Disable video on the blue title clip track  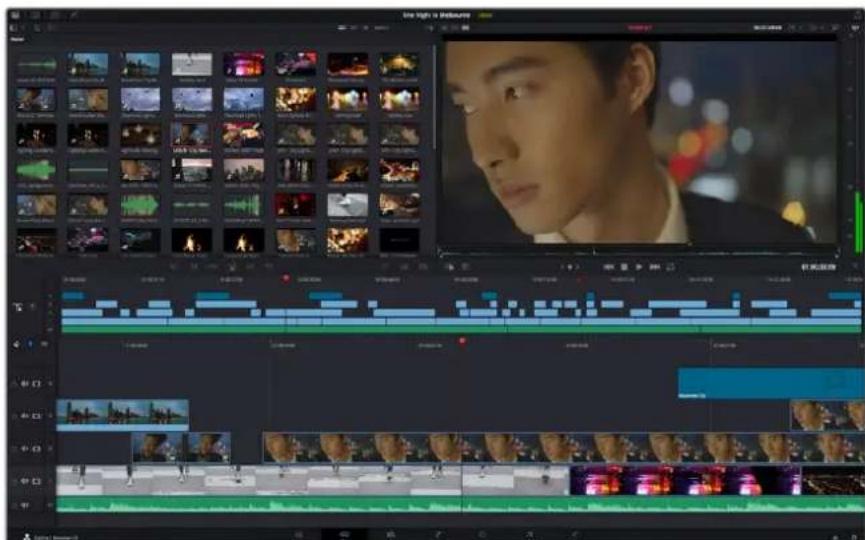[x=36, y=383]
